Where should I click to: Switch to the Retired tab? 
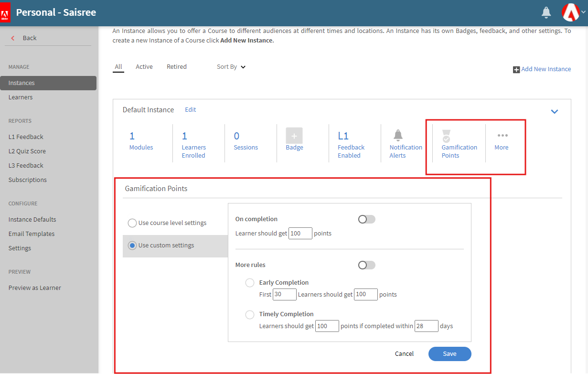(x=176, y=67)
